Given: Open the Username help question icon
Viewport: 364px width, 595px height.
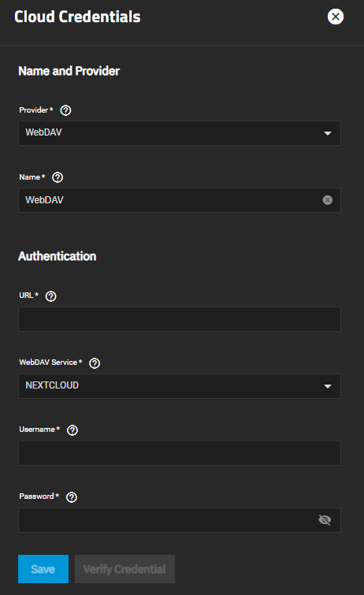Looking at the screenshot, I should pos(72,430).
